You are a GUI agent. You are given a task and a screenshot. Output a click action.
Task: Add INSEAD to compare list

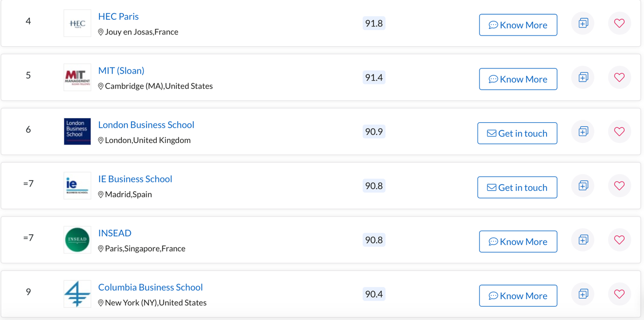(x=583, y=240)
